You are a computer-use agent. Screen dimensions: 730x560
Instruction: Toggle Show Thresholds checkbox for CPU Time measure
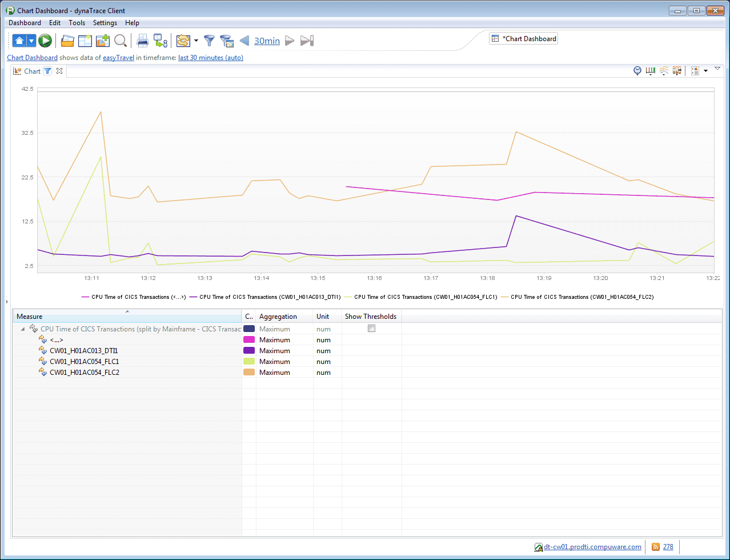(371, 329)
